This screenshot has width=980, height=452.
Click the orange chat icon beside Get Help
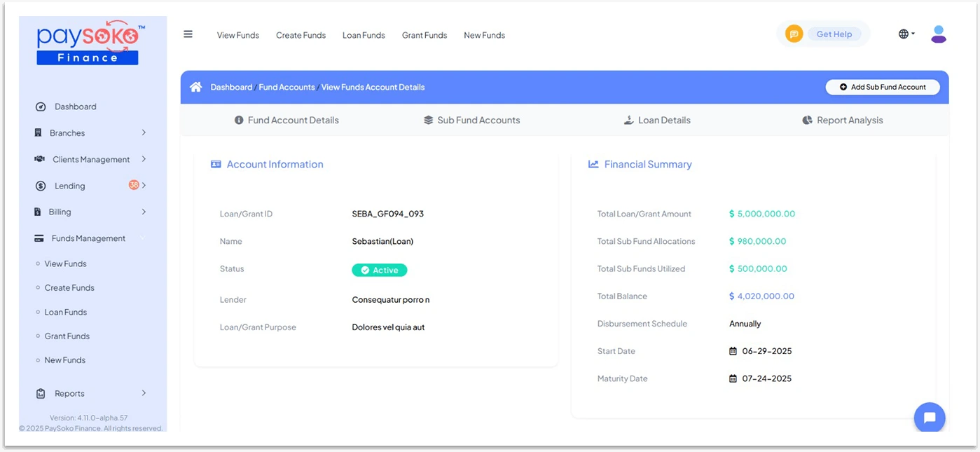pyautogui.click(x=794, y=34)
